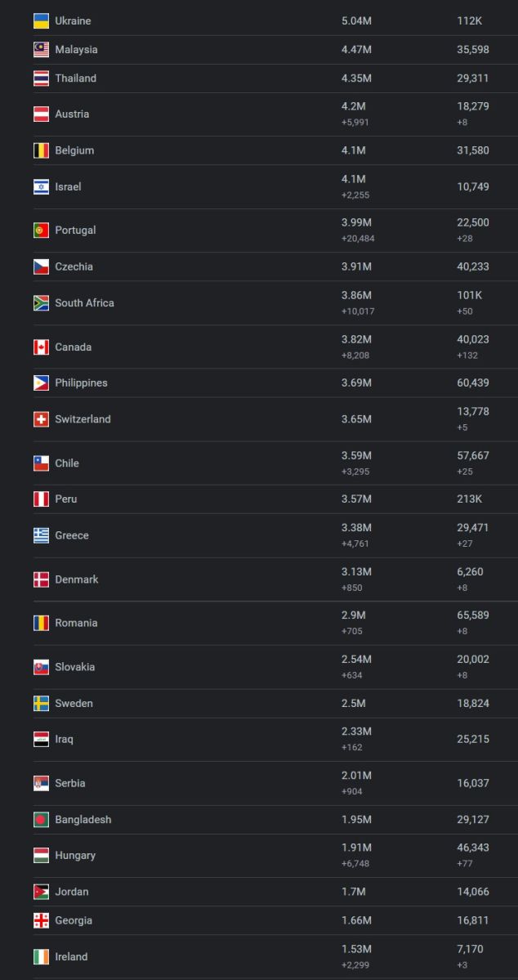The width and height of the screenshot is (518, 980).
Task: Select Sweden's 18,824 deaths figure
Action: [473, 704]
